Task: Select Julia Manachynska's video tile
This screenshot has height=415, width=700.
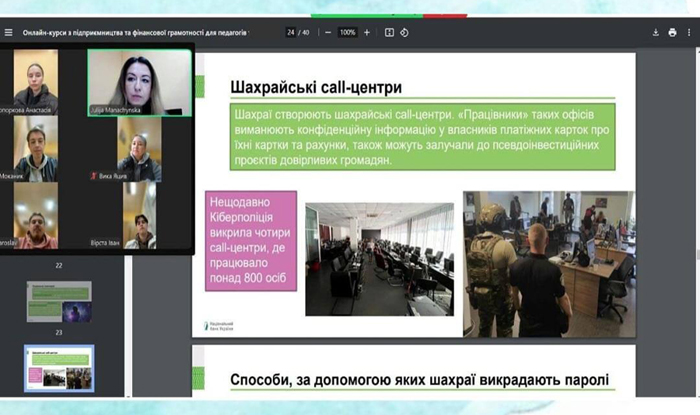Action: [x=139, y=83]
